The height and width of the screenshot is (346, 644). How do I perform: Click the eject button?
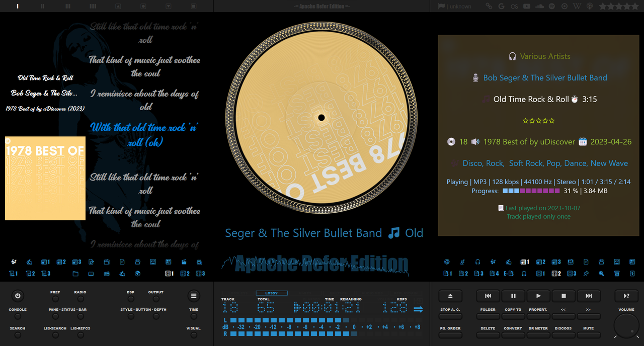450,296
